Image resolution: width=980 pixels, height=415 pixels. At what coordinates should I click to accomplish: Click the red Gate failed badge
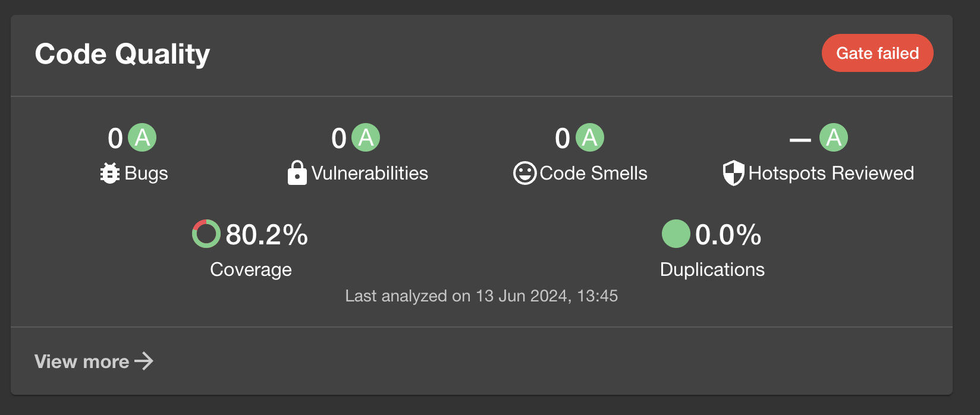(877, 54)
